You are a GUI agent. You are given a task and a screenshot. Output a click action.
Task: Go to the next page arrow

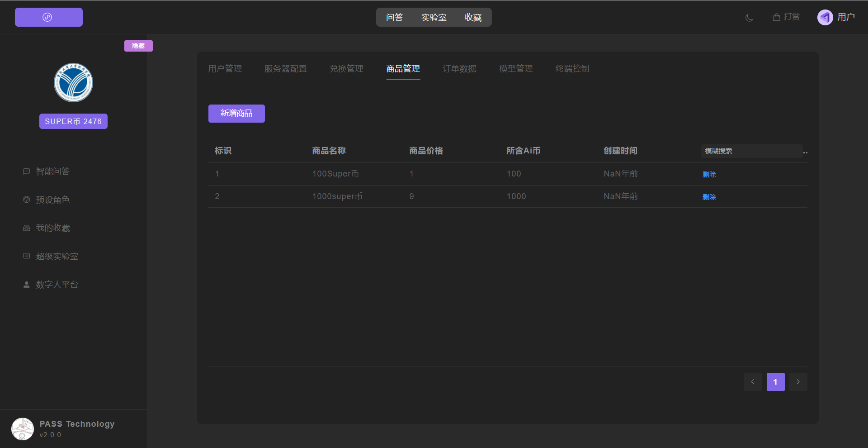coord(798,382)
